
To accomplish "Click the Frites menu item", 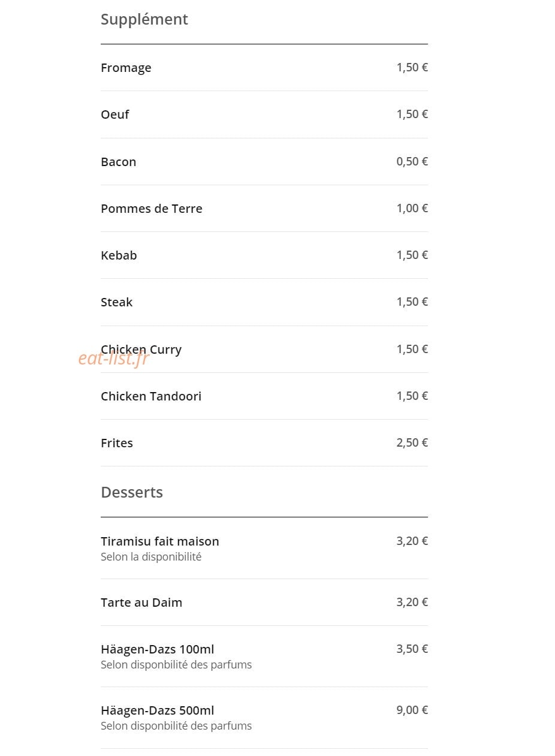I will point(264,442).
